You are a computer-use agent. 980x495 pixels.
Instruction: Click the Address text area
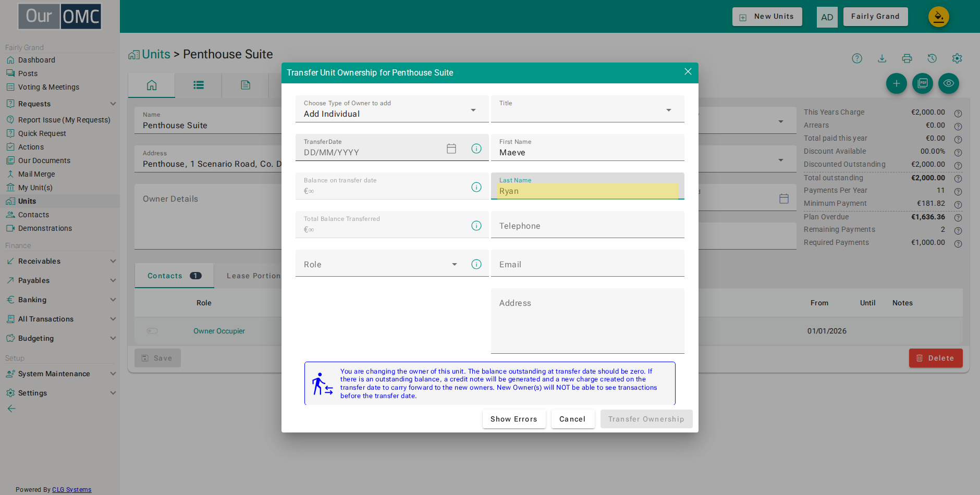tap(587, 321)
